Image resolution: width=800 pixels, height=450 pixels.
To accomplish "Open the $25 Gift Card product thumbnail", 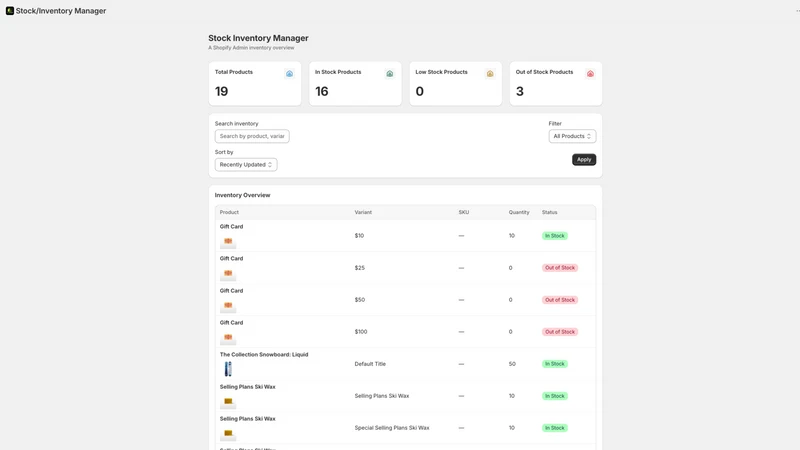I will tap(228, 273).
